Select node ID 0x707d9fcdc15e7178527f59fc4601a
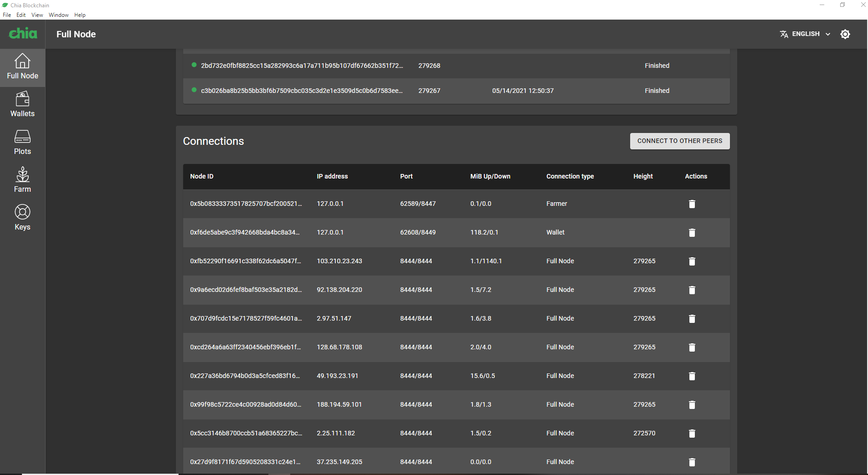This screenshot has height=475, width=868. click(x=246, y=318)
